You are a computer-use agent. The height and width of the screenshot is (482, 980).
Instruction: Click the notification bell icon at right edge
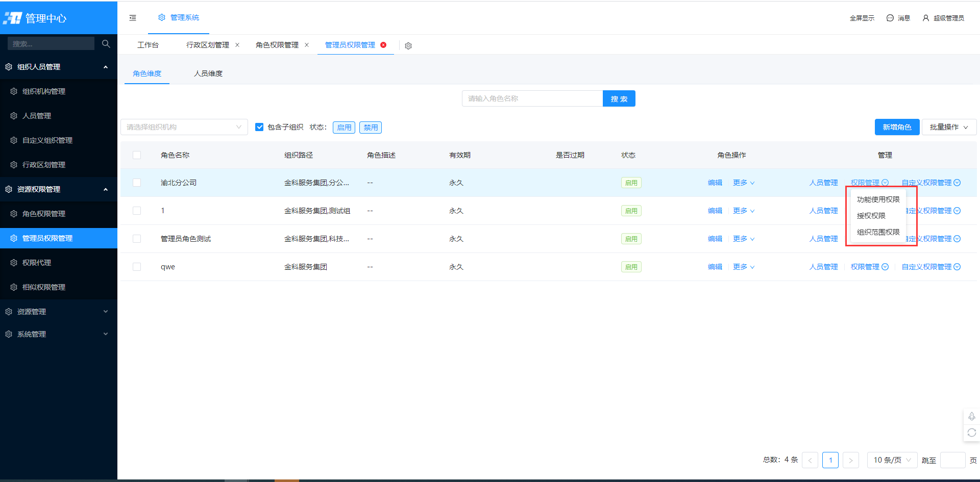coord(972,416)
